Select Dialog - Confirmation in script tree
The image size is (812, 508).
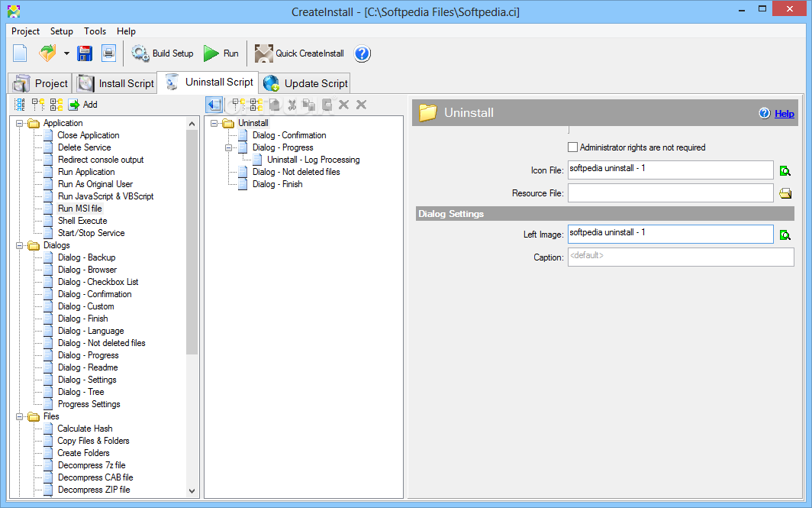289,135
